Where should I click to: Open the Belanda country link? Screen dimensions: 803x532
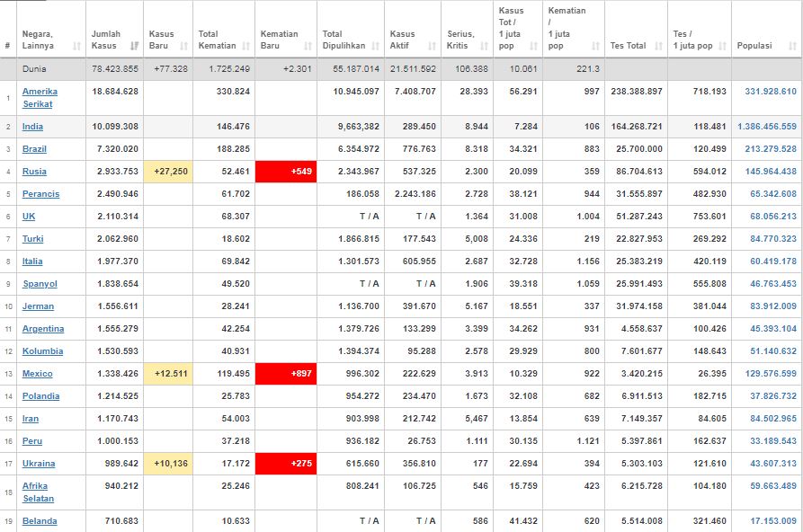(x=40, y=521)
